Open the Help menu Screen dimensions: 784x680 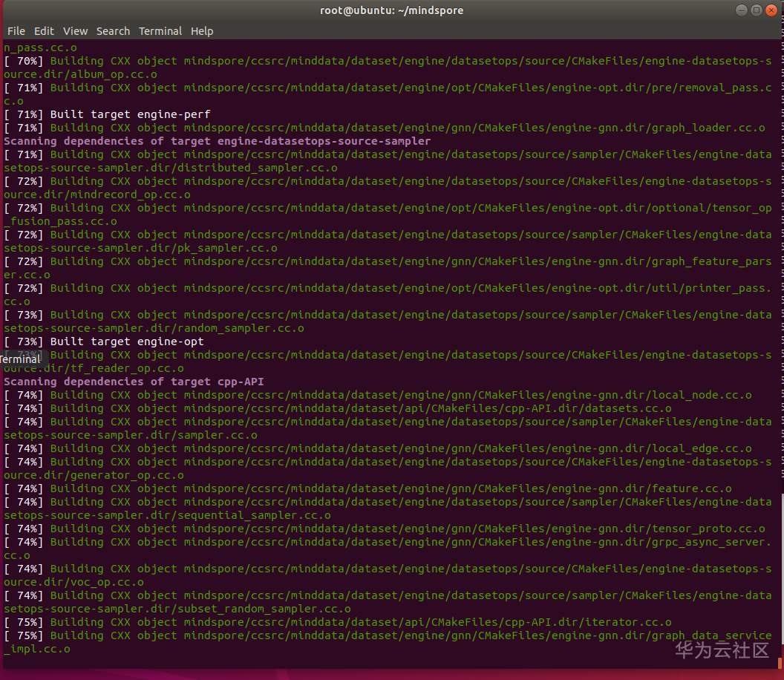coord(202,31)
